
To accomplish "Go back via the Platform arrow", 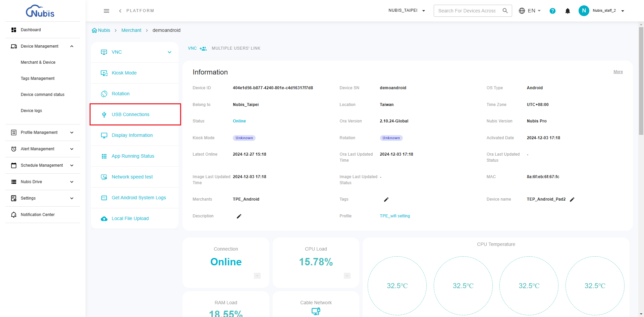I will click(120, 11).
